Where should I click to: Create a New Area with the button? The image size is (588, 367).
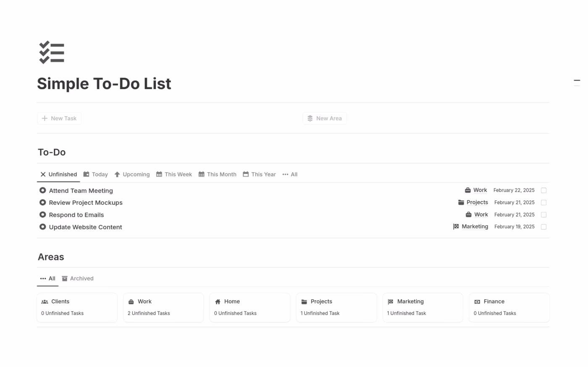click(x=325, y=118)
